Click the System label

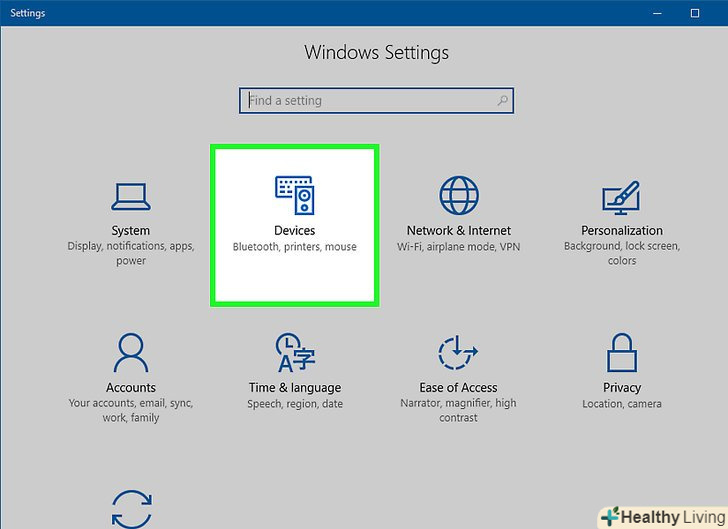pos(130,231)
